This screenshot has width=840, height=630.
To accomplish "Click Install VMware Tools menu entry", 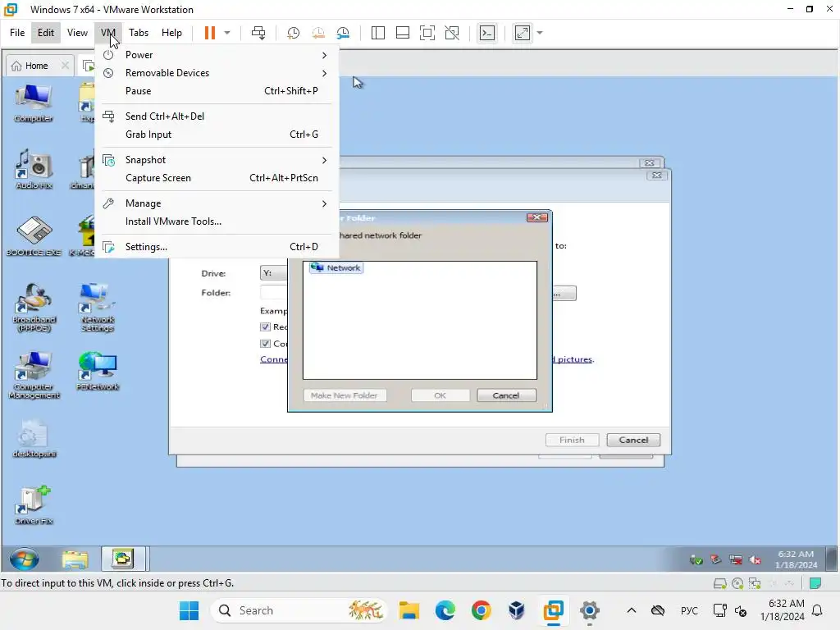I will [217, 221].
